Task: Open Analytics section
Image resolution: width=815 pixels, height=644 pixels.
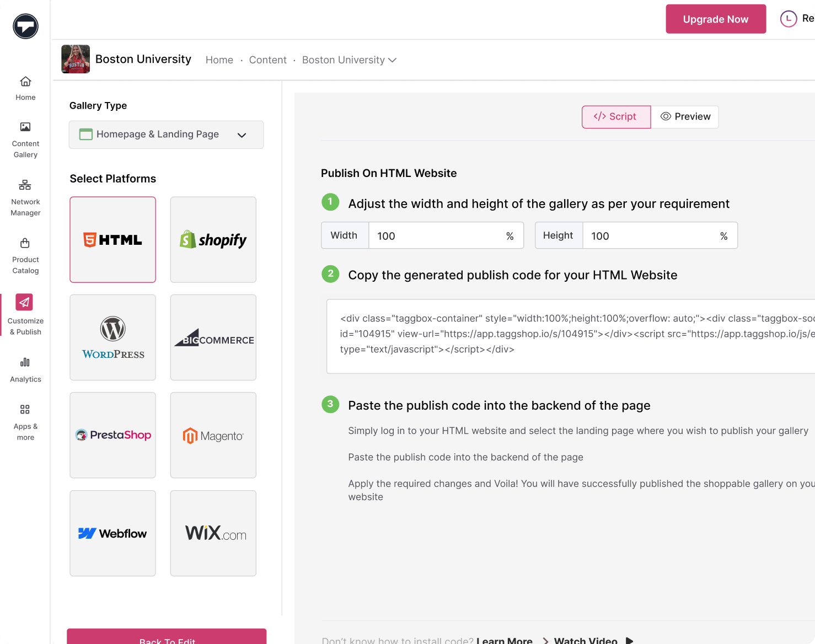Action: point(25,370)
